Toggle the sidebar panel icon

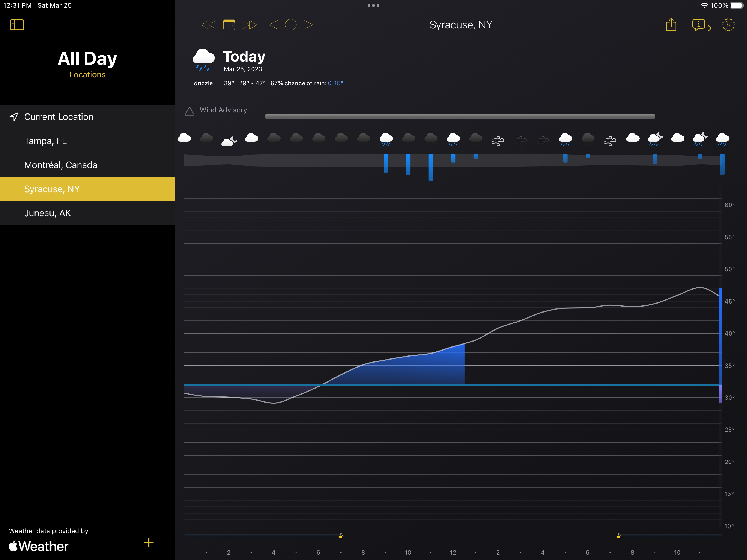[x=17, y=25]
